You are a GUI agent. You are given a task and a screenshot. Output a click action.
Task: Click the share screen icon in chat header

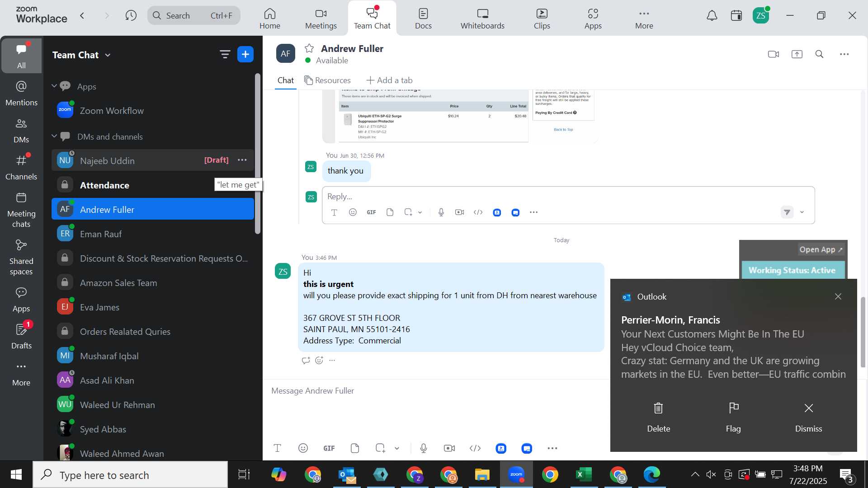pos(797,54)
